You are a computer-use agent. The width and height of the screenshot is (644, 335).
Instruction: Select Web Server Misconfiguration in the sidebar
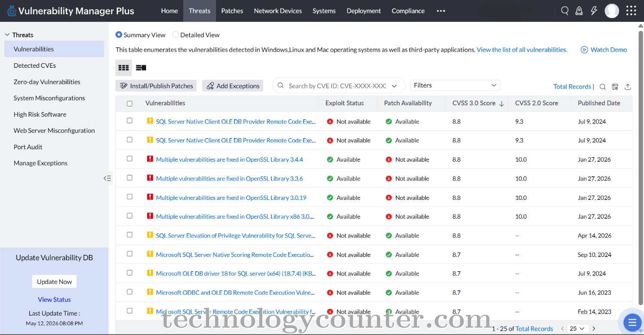54,130
